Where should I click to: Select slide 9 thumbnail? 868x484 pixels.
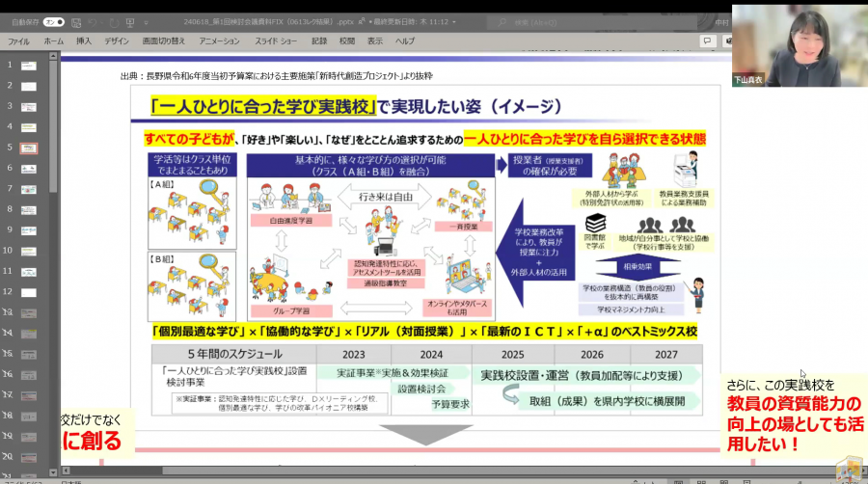pos(29,230)
